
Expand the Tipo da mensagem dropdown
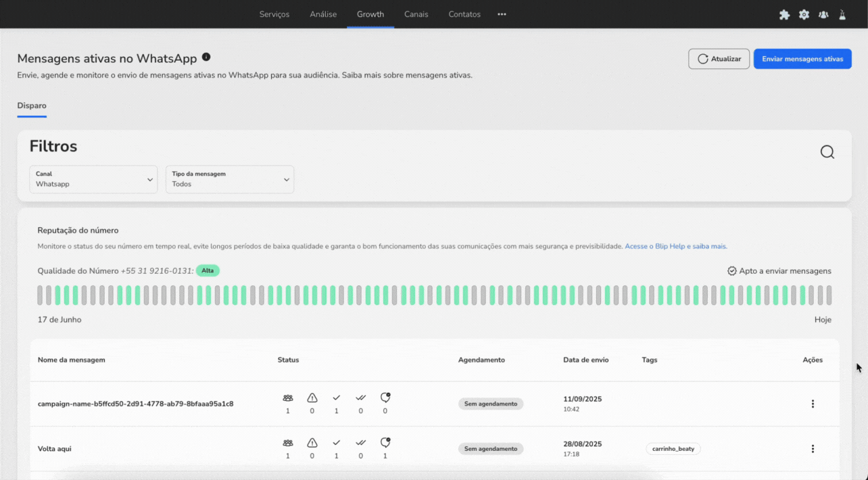coord(230,179)
